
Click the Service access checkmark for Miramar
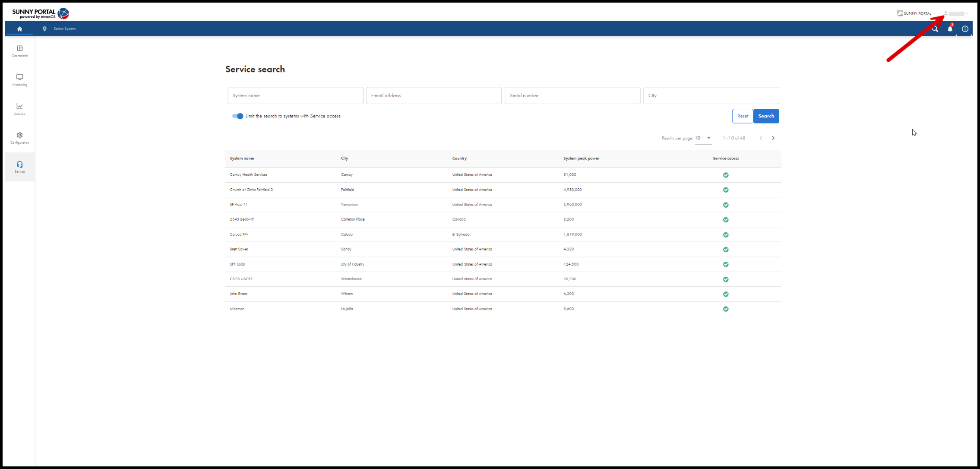click(x=726, y=309)
